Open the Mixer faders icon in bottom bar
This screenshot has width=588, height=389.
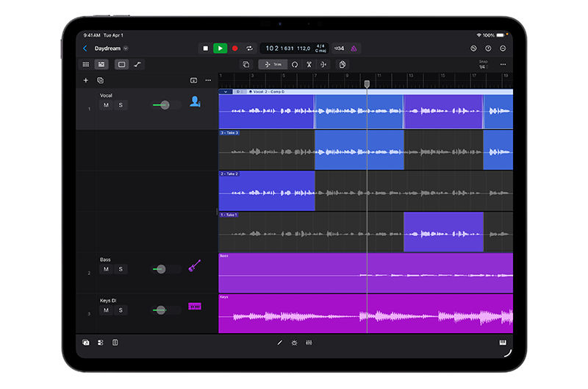309,343
